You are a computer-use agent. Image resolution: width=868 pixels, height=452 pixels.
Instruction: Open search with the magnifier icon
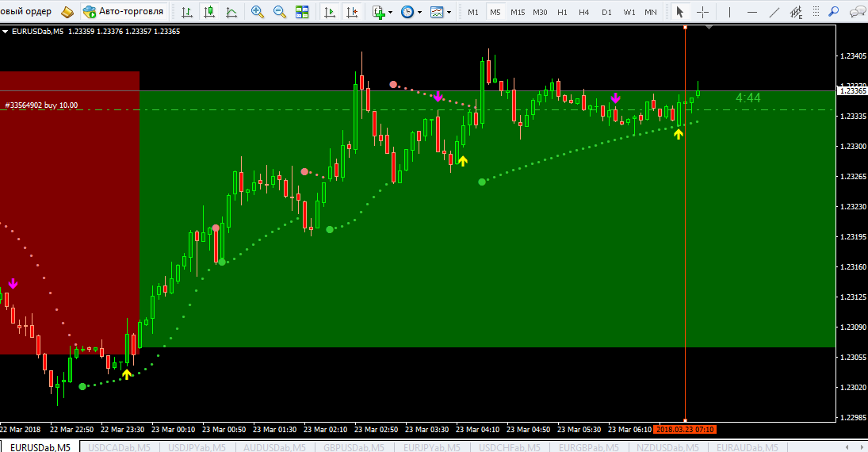834,12
